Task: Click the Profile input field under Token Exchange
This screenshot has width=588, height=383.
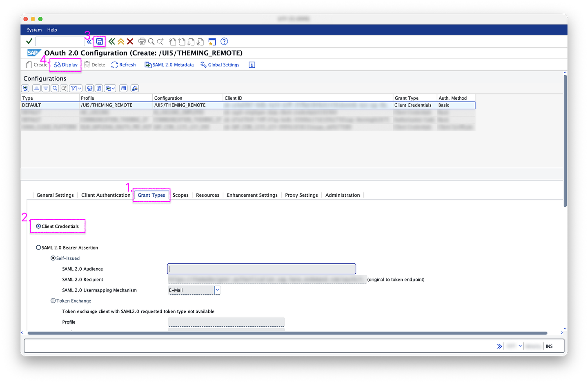Action: coord(226,322)
